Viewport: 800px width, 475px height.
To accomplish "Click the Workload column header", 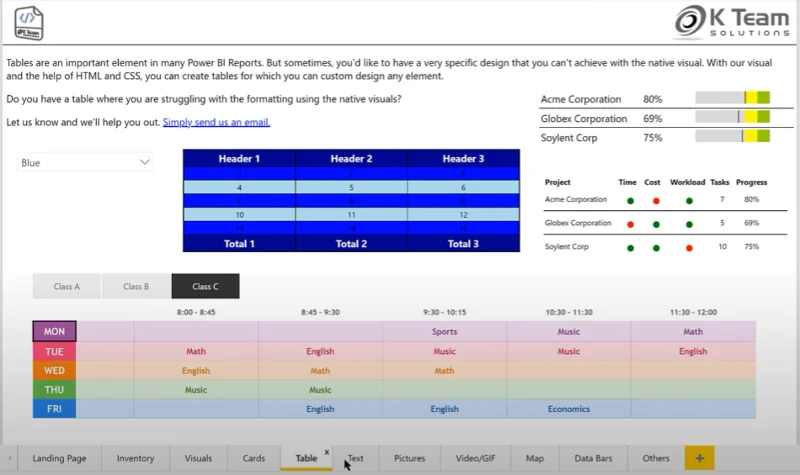I will pos(687,182).
